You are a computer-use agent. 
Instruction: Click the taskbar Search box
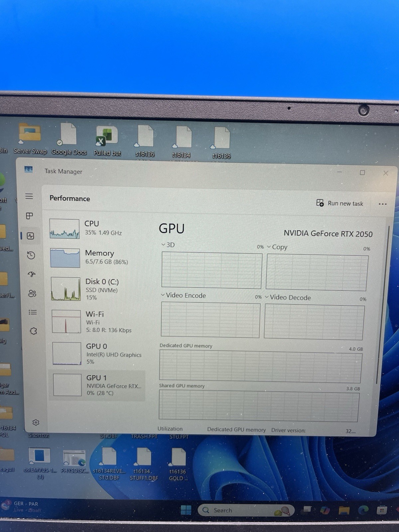click(246, 510)
